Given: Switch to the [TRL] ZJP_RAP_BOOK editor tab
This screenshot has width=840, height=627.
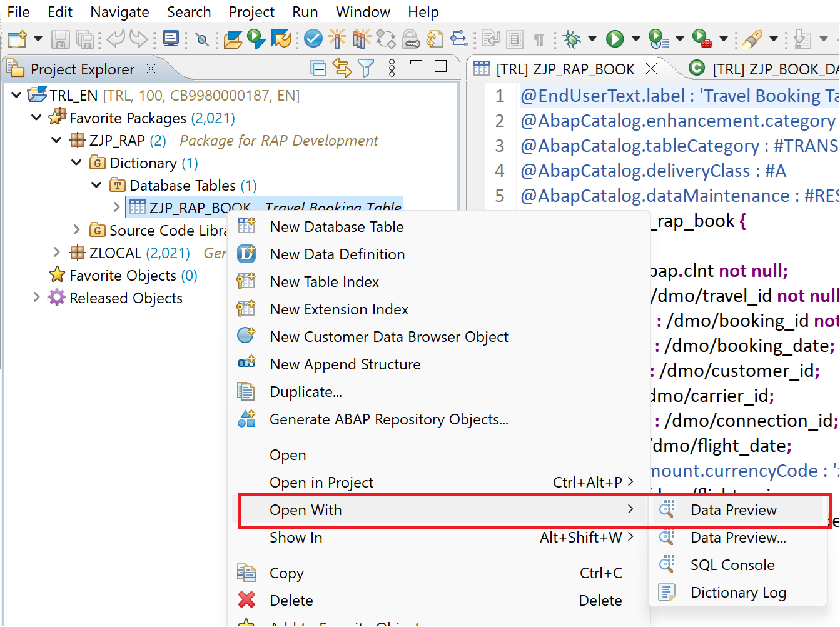Looking at the screenshot, I should coord(565,69).
